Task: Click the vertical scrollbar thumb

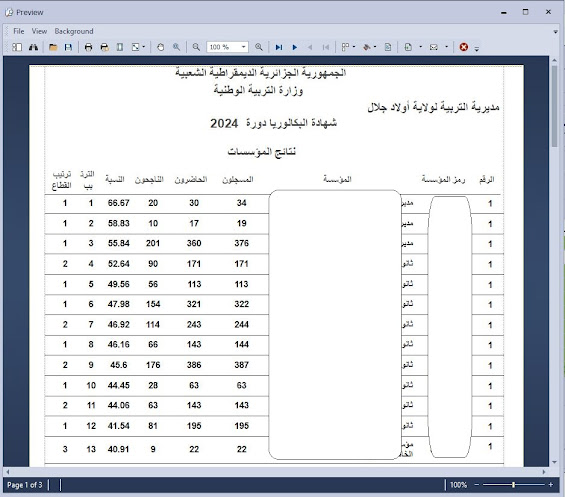Action: tap(555, 106)
